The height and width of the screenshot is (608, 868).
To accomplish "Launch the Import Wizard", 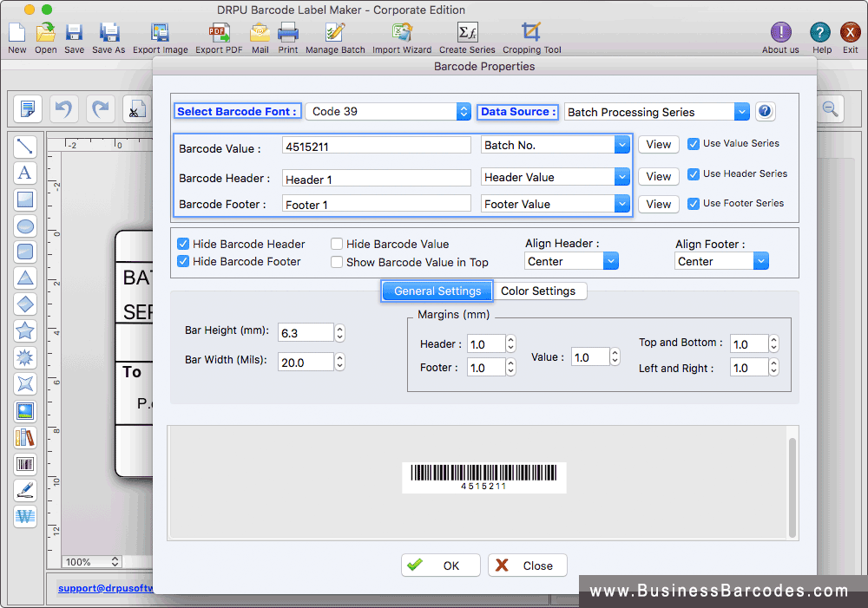I will click(402, 33).
